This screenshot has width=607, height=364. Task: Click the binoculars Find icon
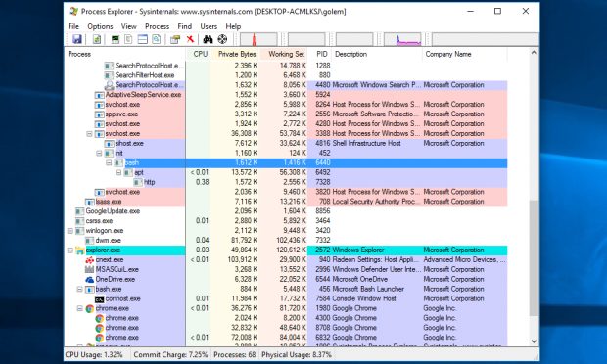(208, 39)
